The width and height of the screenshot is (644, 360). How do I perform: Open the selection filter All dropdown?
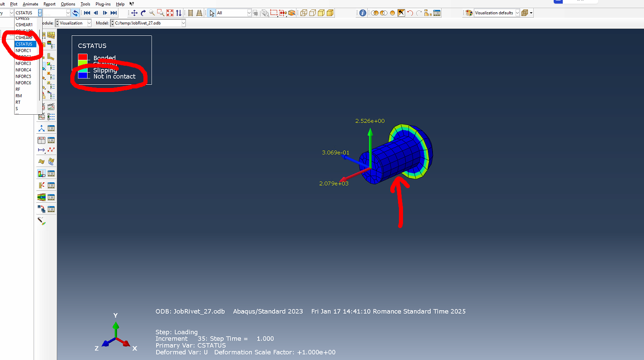tap(249, 13)
